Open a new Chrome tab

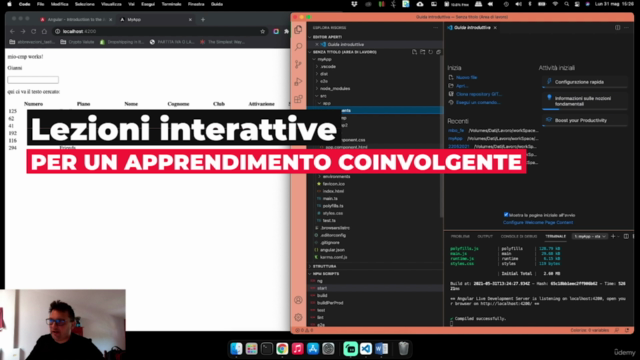tap(203, 20)
